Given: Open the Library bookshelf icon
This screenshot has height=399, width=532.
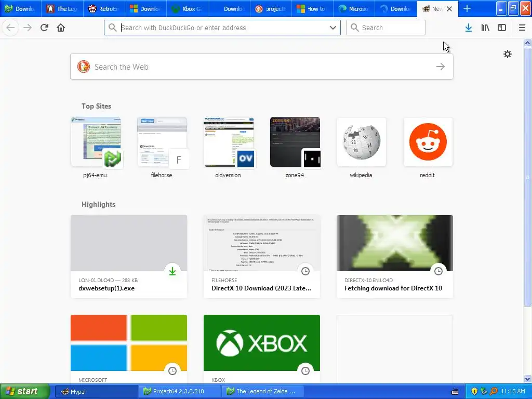Looking at the screenshot, I should tap(485, 28).
